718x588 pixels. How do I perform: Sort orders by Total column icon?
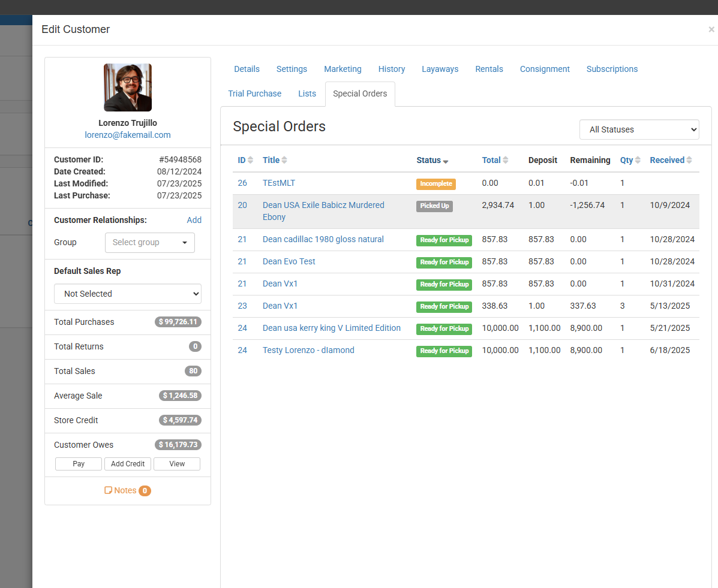coord(506,160)
